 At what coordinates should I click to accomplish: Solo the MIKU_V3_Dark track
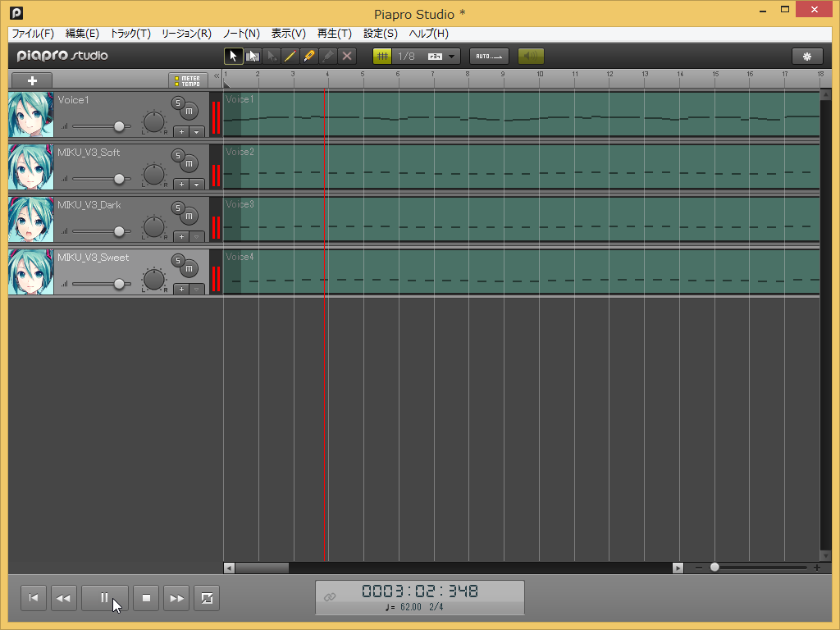click(178, 208)
